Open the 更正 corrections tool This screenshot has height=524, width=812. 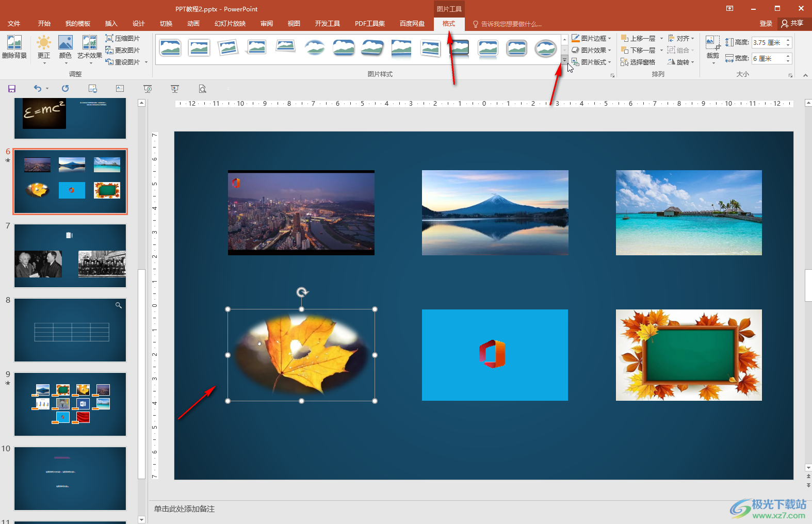[x=44, y=49]
